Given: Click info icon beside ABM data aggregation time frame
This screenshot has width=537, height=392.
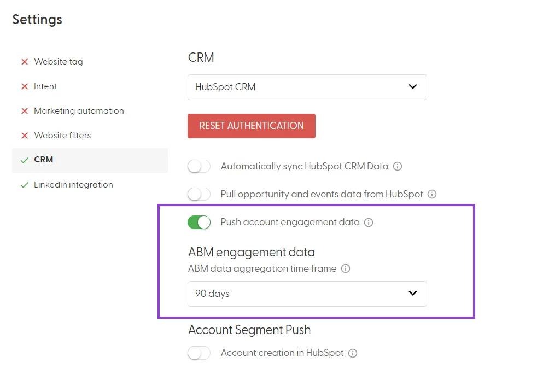Looking at the screenshot, I should click(346, 268).
